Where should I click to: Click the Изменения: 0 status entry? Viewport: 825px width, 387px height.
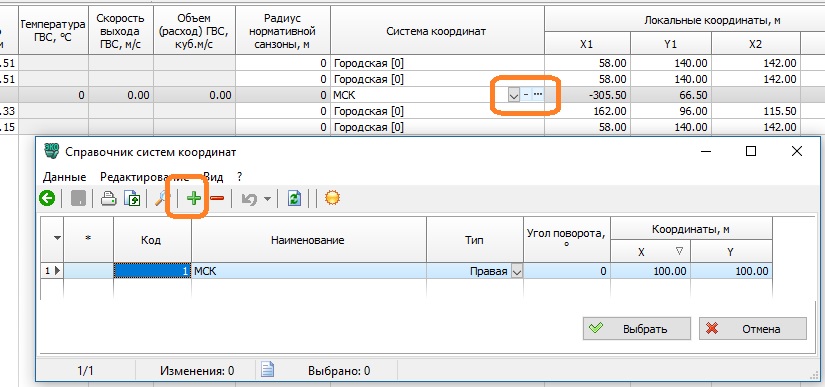click(x=197, y=371)
